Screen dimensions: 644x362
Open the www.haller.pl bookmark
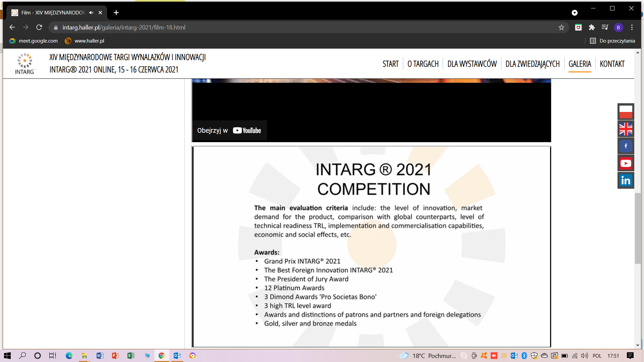click(x=85, y=41)
